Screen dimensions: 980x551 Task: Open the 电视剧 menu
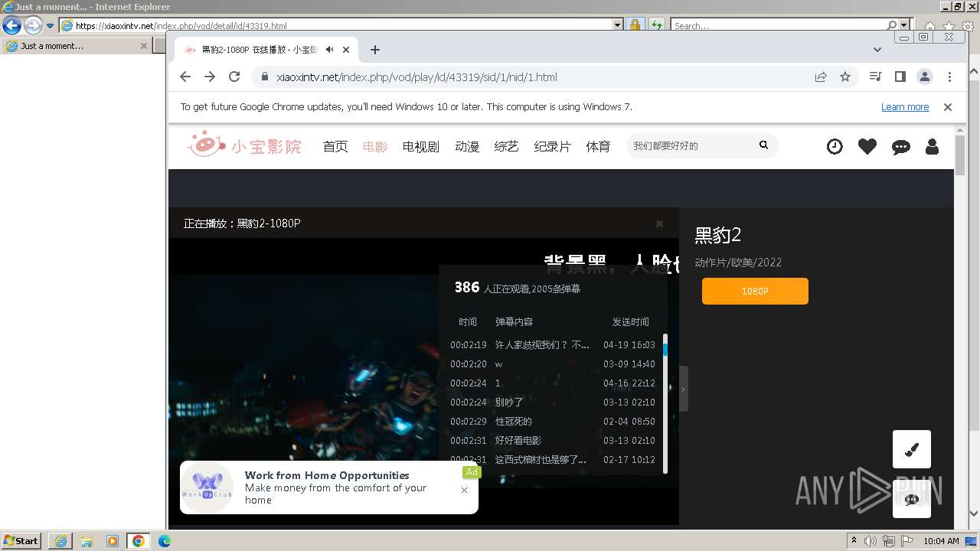(421, 146)
